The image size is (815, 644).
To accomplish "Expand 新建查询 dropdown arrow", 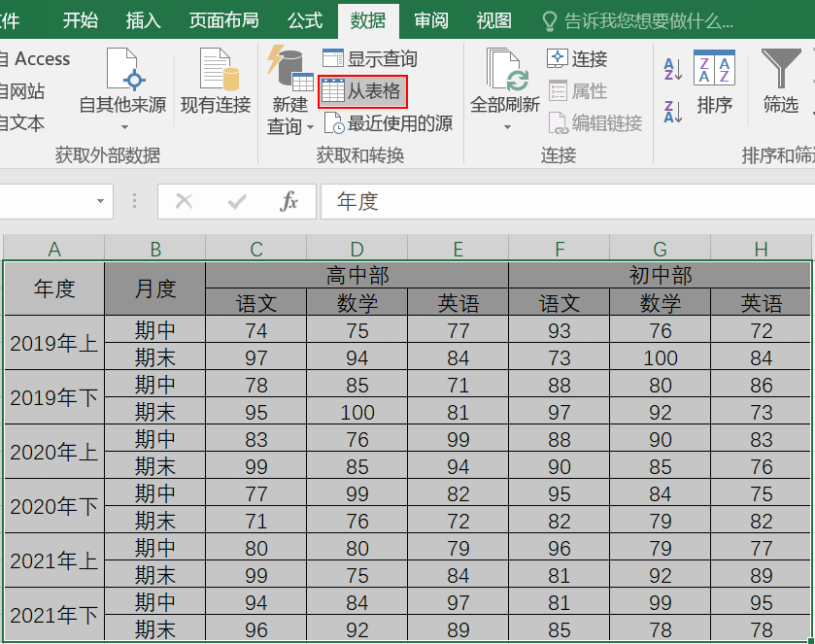I will 310,127.
